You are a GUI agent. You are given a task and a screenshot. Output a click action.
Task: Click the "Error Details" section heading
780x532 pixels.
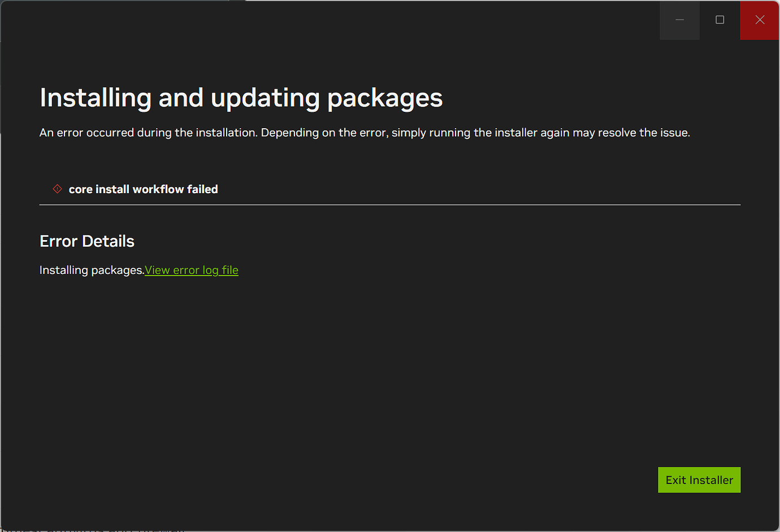coord(87,241)
